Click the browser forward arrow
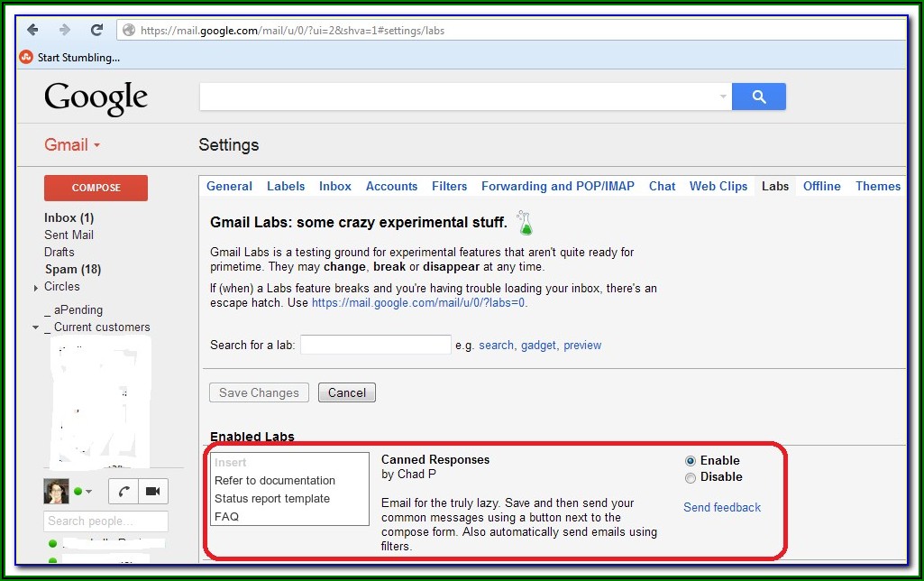 64,30
